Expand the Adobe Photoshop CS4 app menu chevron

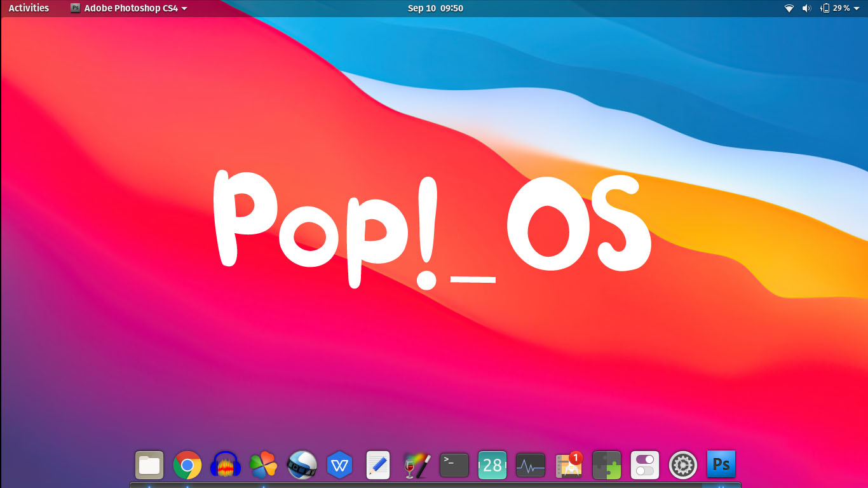(x=184, y=8)
